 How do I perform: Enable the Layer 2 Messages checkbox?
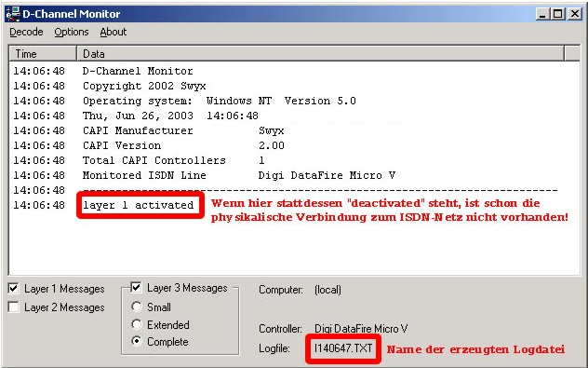click(14, 307)
